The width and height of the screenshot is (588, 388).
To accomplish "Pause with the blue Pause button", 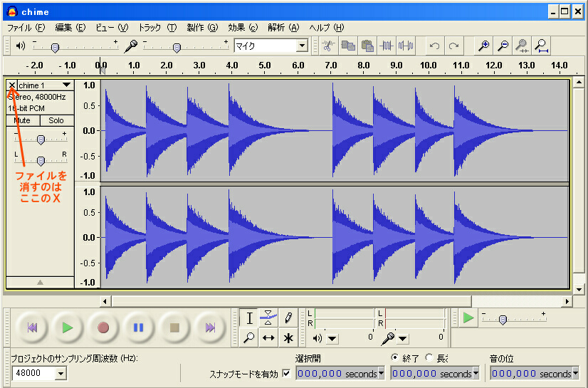I will click(138, 328).
